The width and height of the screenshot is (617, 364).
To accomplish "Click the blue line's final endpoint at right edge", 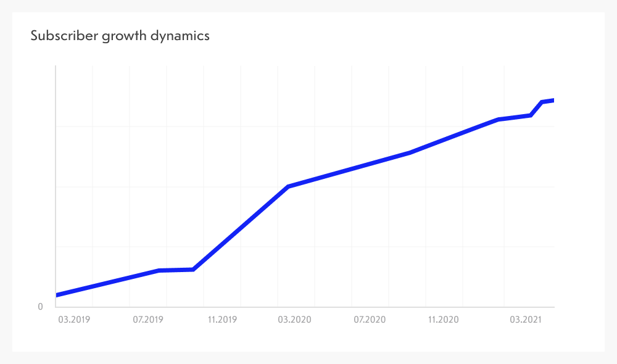I will (x=553, y=100).
